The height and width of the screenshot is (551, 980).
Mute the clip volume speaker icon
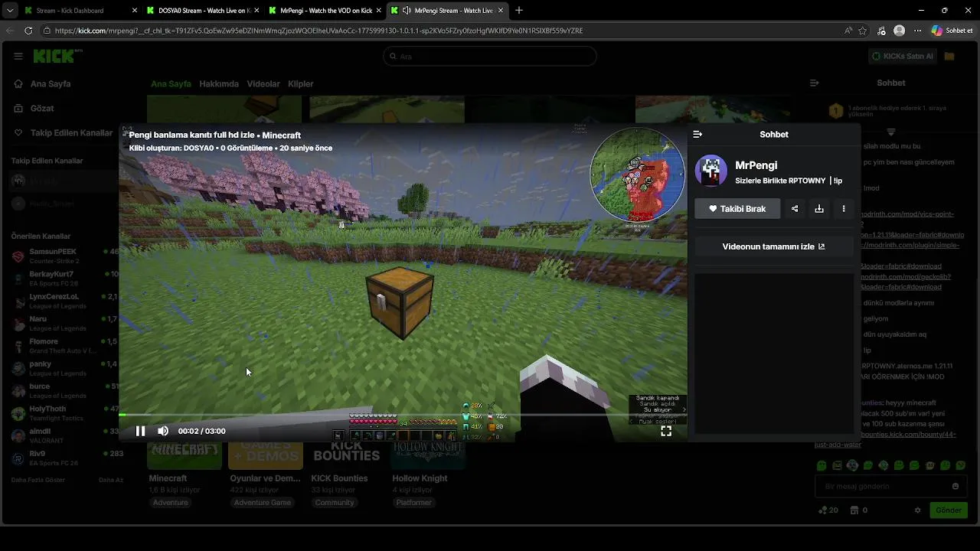163,431
